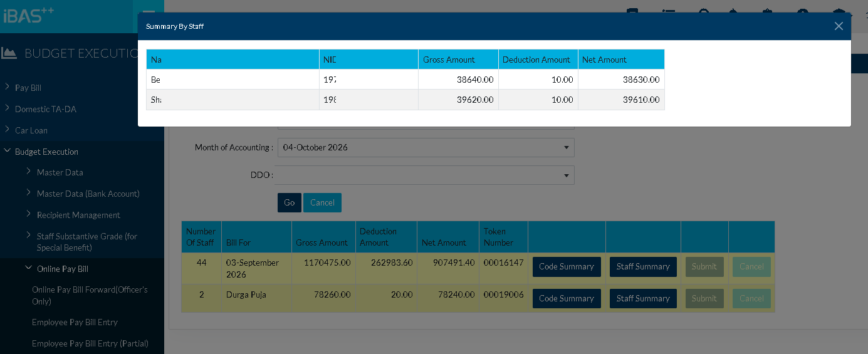Open Code Summary for Durga Puja bill
The height and width of the screenshot is (354, 868).
pos(567,298)
